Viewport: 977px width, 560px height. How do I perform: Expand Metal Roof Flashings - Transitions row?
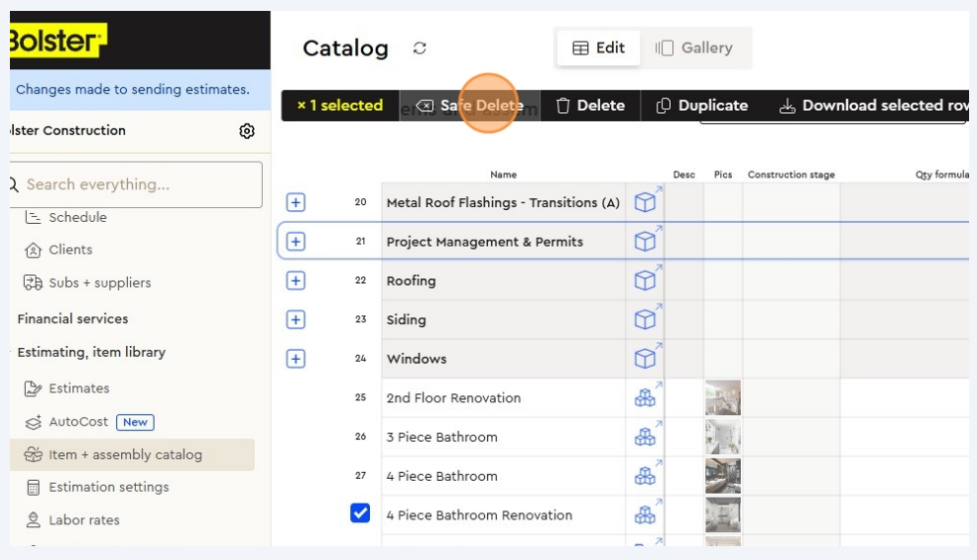pos(296,202)
